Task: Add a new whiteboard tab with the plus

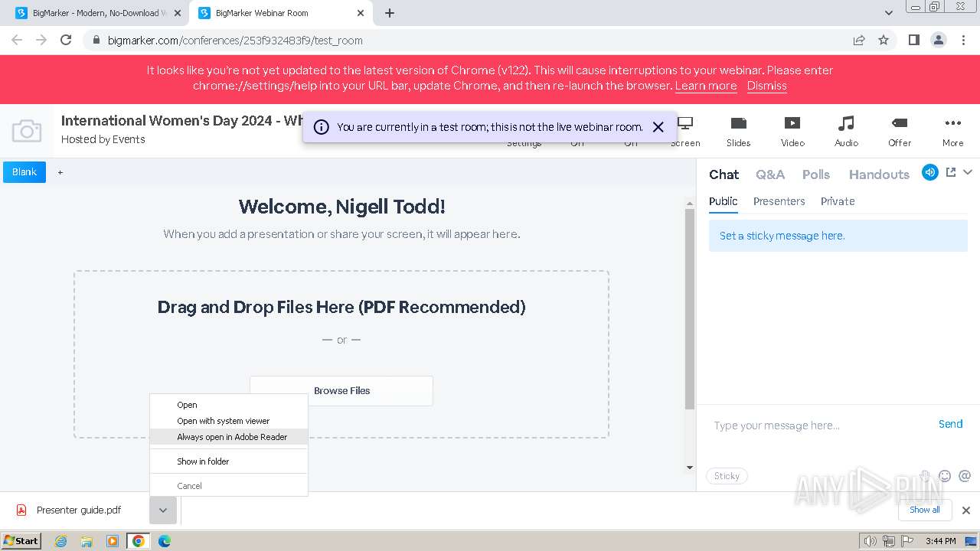Action: coord(60,172)
